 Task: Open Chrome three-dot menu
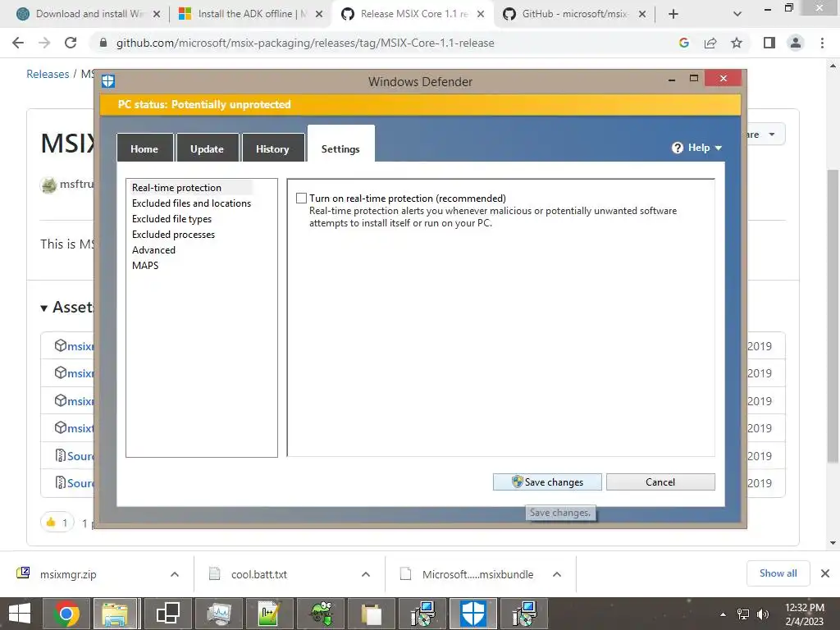[822, 43]
